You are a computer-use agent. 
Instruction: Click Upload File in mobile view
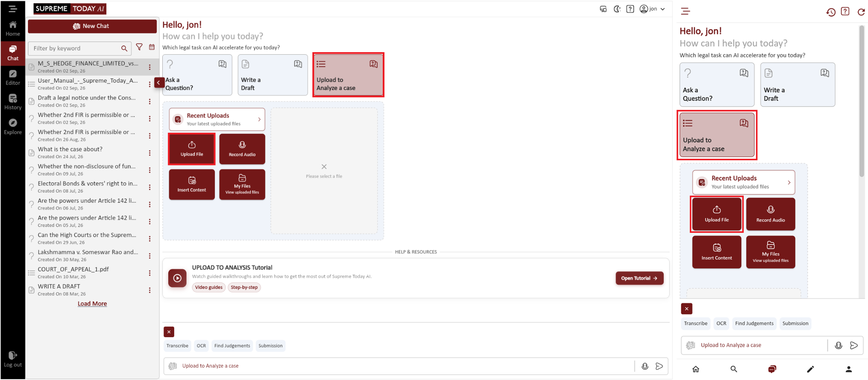coord(717,214)
